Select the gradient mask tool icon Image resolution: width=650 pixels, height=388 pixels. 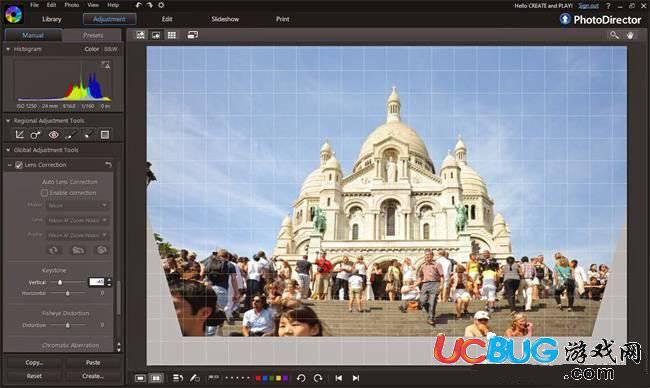[105, 135]
